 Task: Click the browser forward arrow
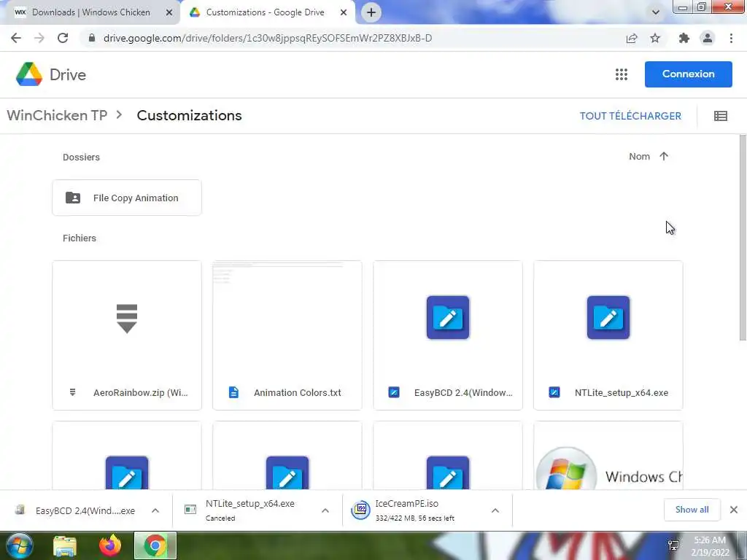(x=39, y=38)
